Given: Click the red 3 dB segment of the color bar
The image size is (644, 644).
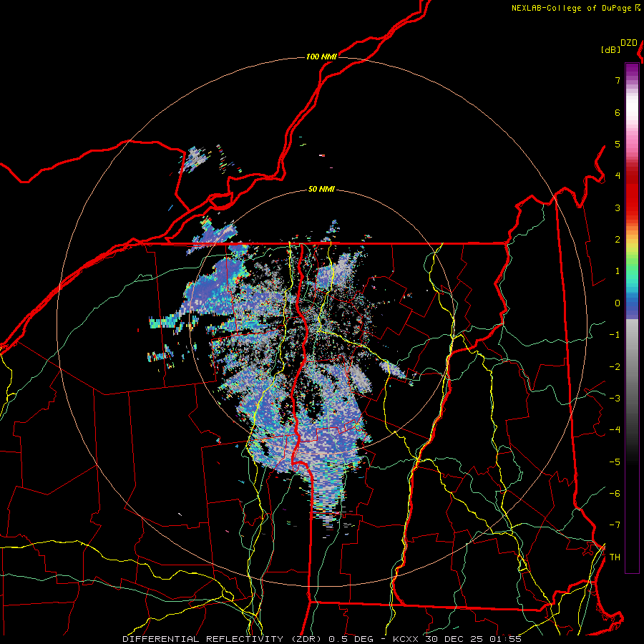Looking at the screenshot, I should [632, 208].
